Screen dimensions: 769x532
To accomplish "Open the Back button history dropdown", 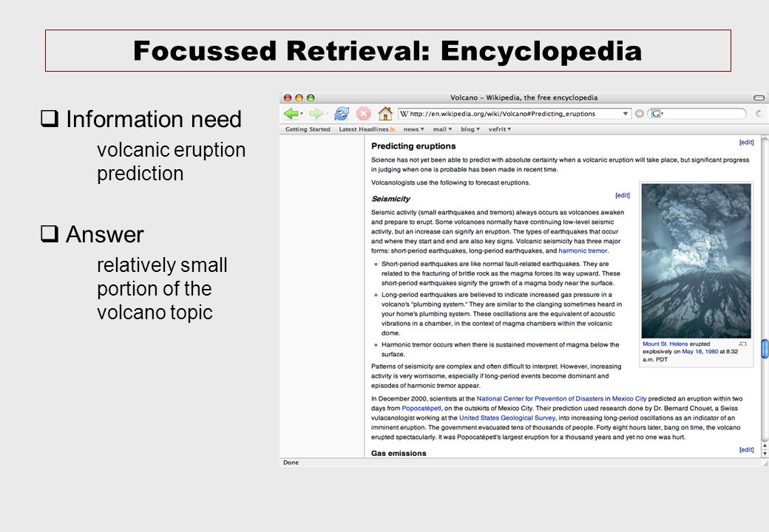I will (302, 114).
